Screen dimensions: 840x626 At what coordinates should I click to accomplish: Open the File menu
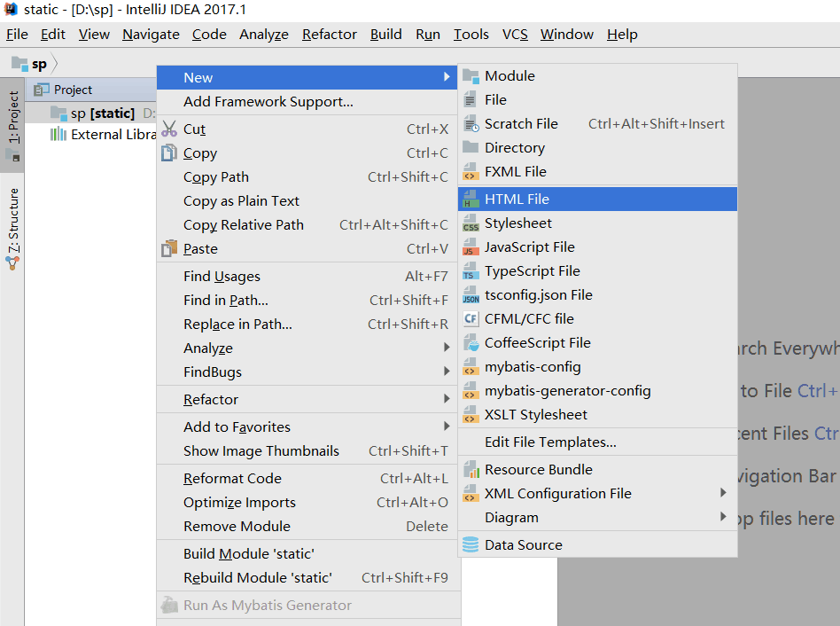[17, 35]
